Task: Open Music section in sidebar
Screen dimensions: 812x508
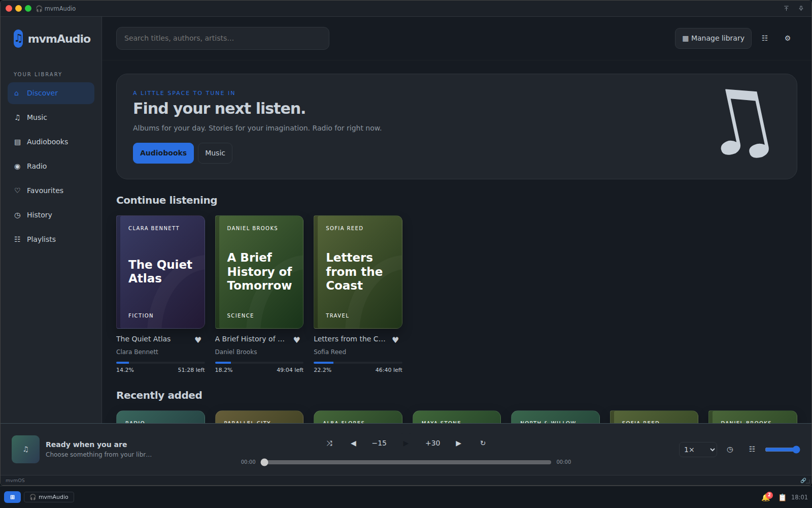Action: pos(51,118)
